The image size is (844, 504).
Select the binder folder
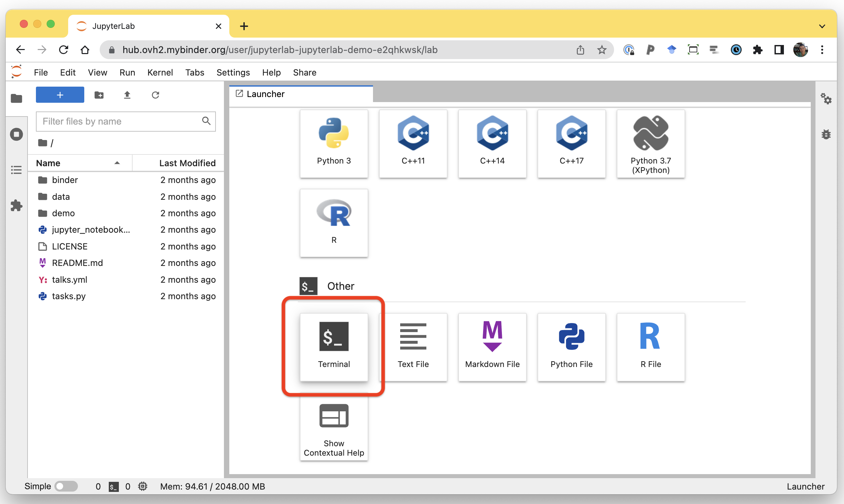click(x=126, y=180)
